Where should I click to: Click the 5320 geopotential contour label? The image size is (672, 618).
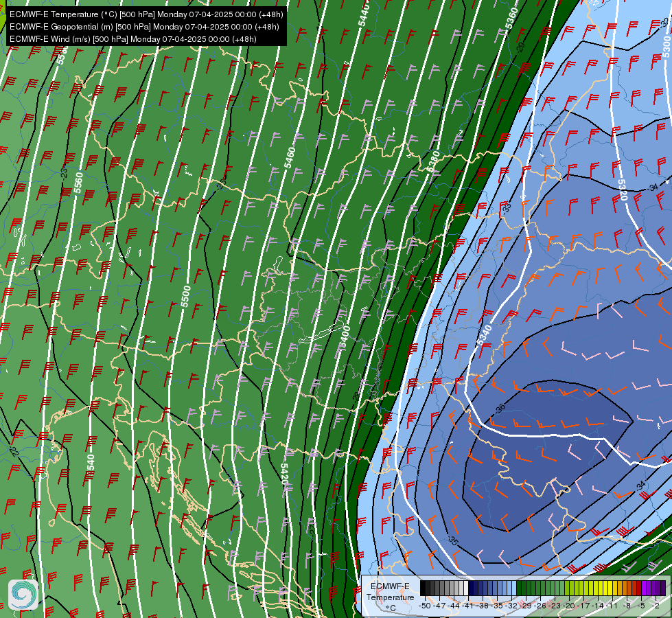point(623,190)
